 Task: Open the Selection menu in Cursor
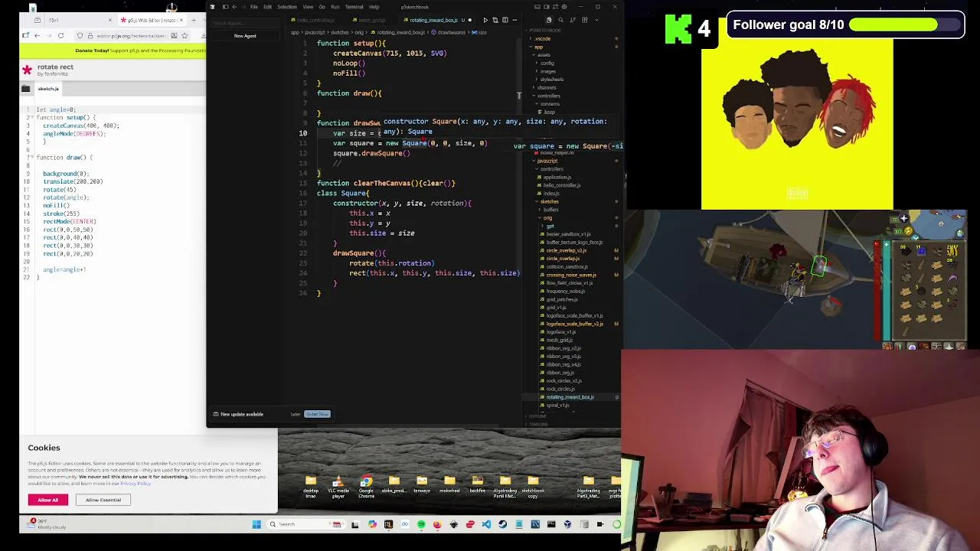287,7
